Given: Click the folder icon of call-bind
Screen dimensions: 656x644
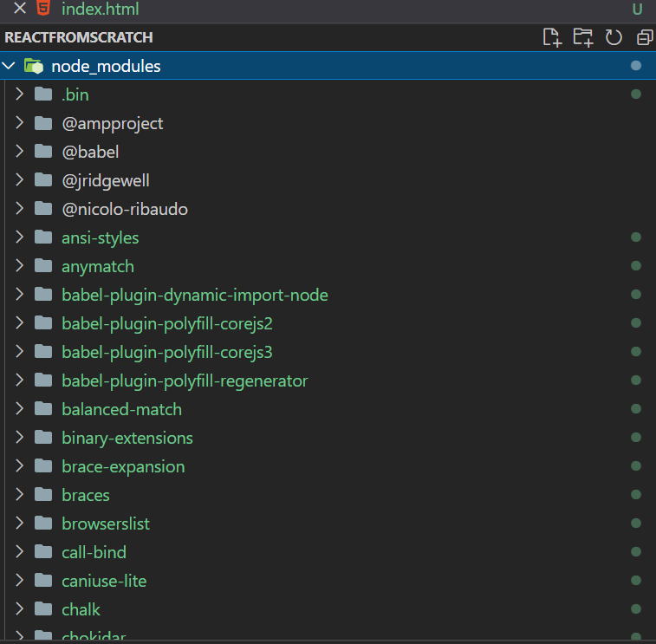Looking at the screenshot, I should point(43,552).
